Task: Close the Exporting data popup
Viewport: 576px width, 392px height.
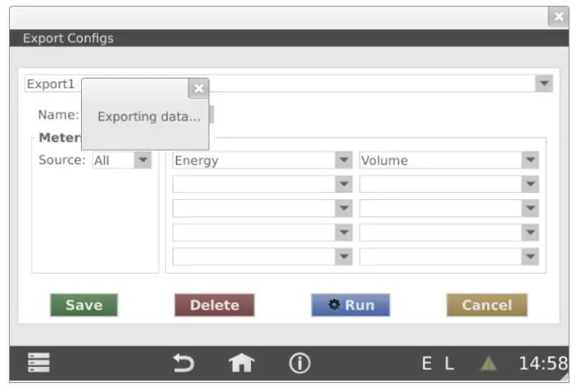Action: pyautogui.click(x=198, y=89)
